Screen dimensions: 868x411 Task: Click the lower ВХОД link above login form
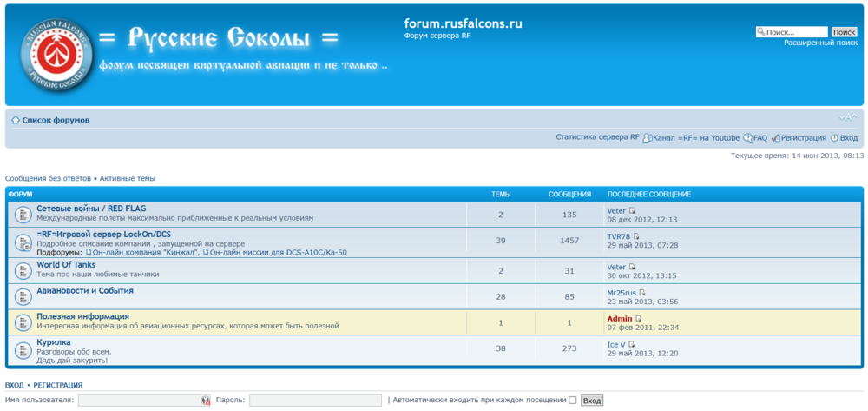pos(15,385)
